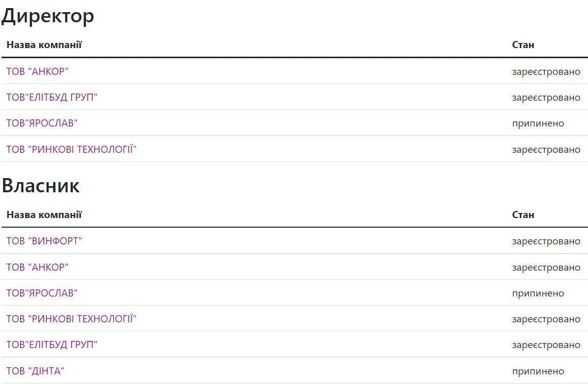The image size is (588, 384).
Task: Open ТОВ "АНКОР" link under Директор section
Action: tap(37, 71)
